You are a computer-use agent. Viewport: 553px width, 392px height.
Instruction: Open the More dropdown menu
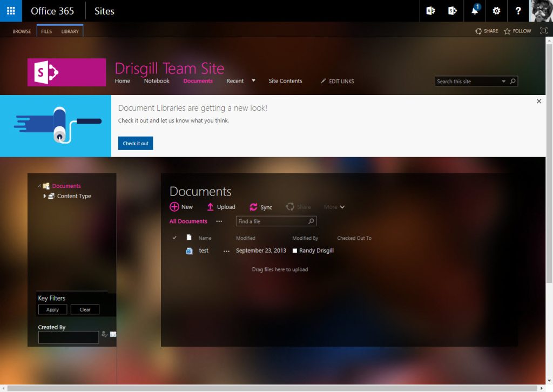pyautogui.click(x=334, y=207)
